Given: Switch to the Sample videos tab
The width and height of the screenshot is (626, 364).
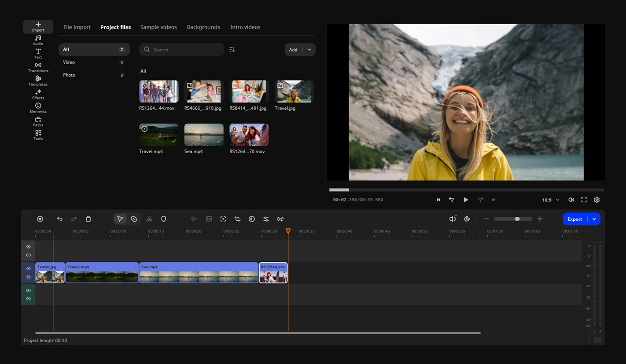Looking at the screenshot, I should pyautogui.click(x=158, y=27).
